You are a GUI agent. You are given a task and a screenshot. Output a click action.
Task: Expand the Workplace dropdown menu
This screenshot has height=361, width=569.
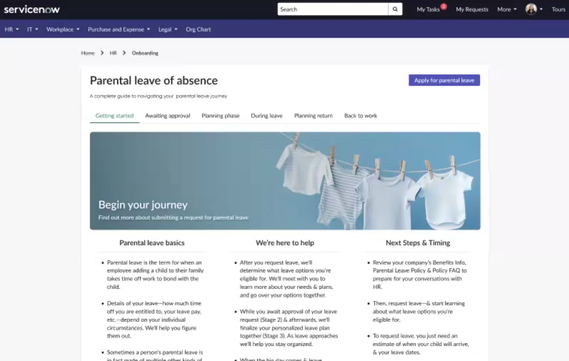[x=62, y=29]
